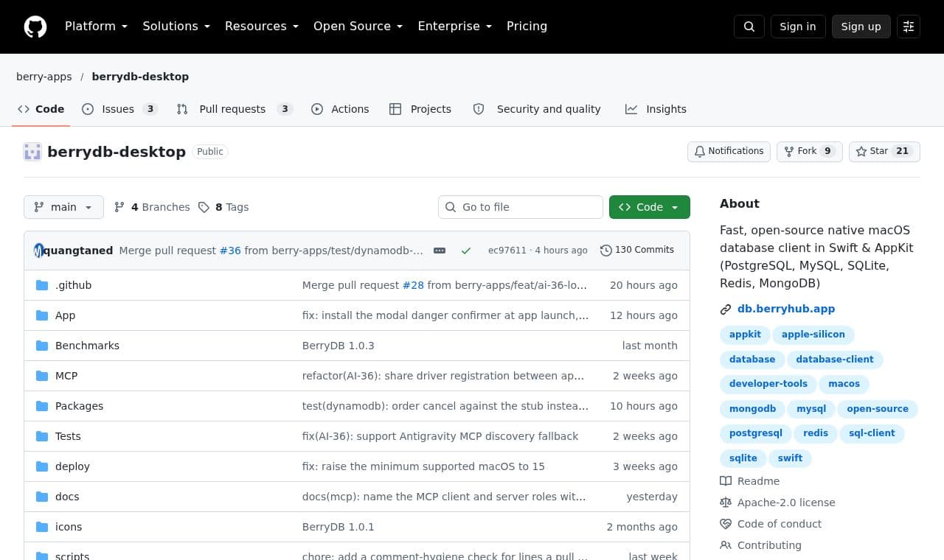Click the Notifications bell button

click(729, 151)
